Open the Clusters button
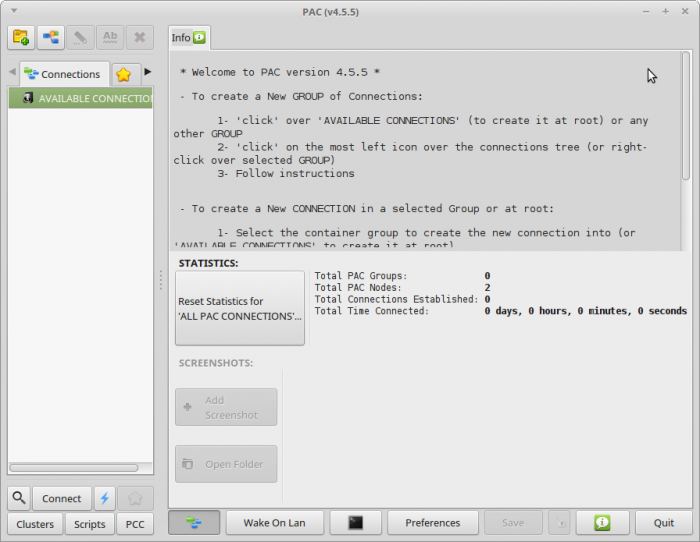The width and height of the screenshot is (700, 542). click(x=35, y=524)
